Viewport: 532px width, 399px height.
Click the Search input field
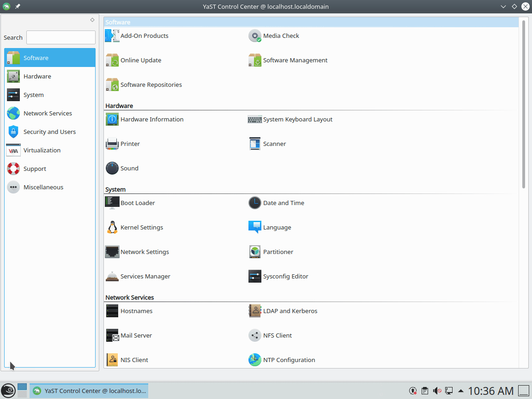[61, 37]
